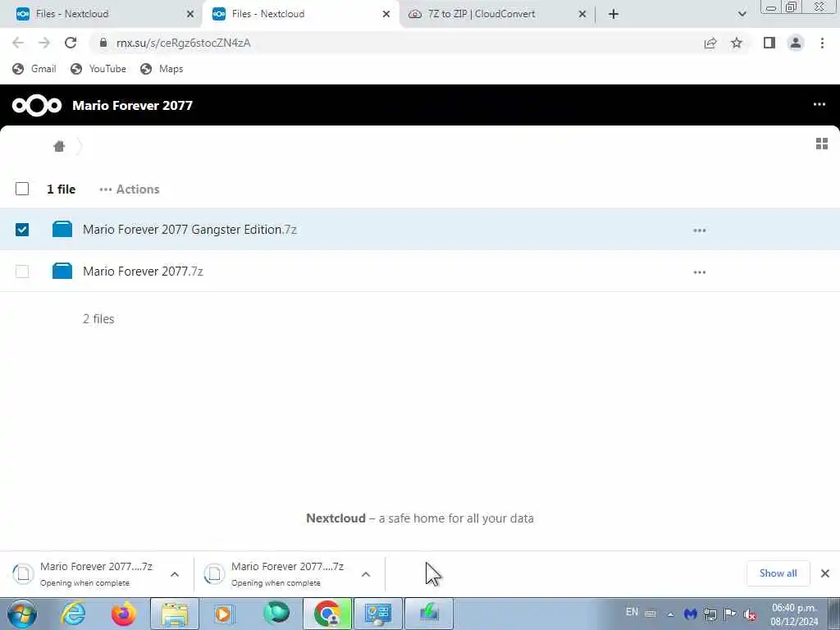Open the Actions menu for selected file
Viewport: 840px width, 630px height.
coord(130,189)
